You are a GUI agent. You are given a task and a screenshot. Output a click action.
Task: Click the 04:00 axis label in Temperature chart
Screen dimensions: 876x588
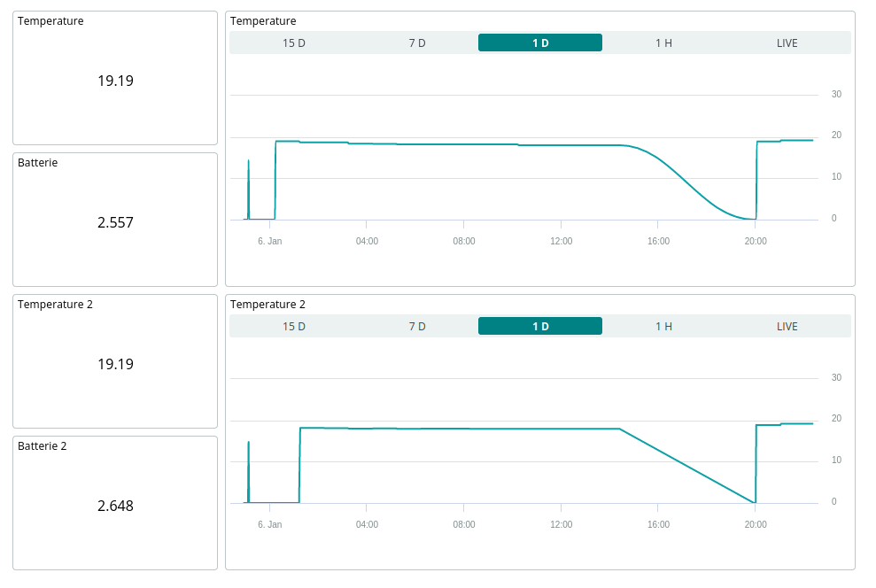[367, 241]
